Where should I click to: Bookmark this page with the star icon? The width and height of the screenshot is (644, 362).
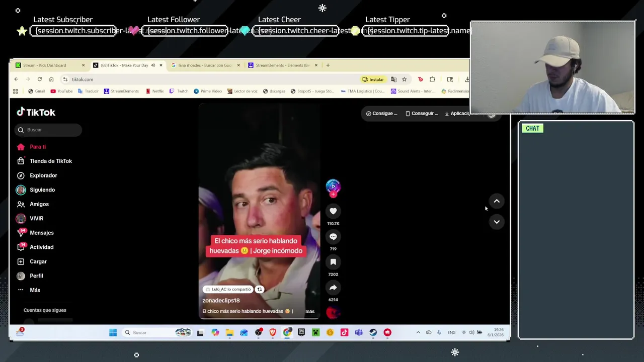tap(404, 79)
